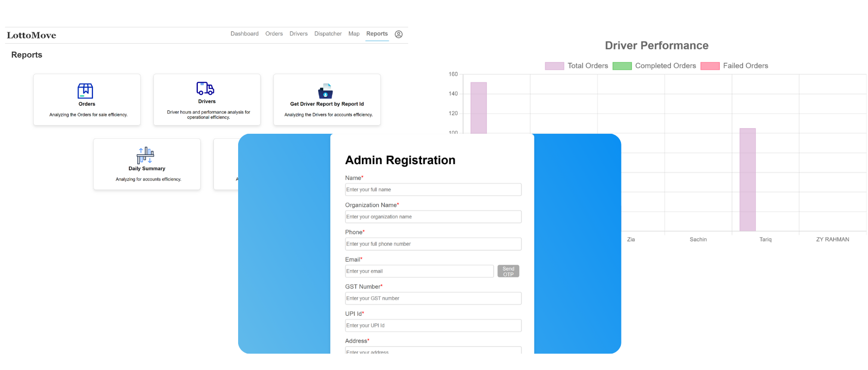Open the user profile icon in navbar
This screenshot has width=868, height=370.
pyautogui.click(x=399, y=34)
